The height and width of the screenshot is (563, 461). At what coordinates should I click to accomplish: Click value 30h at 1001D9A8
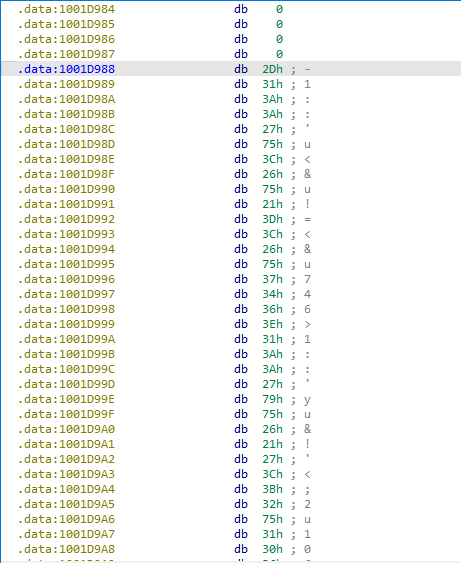(x=272, y=549)
